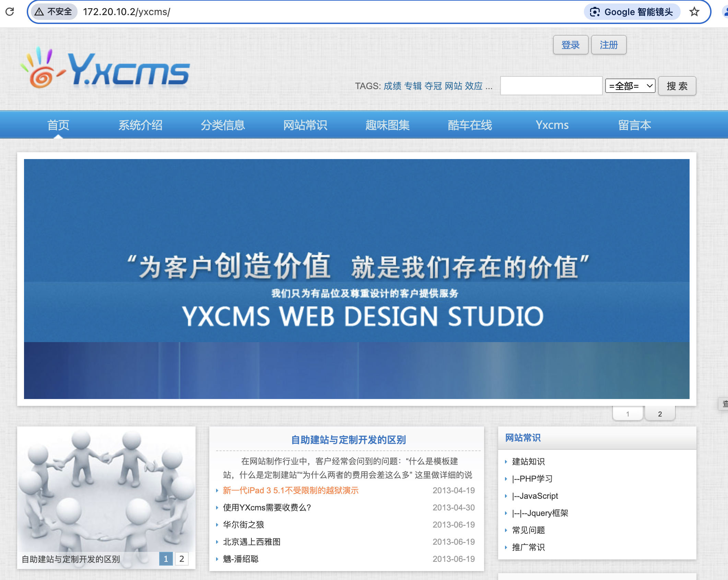Viewport: 728px width, 580px height.
Task: Switch to banner slide 2
Action: [659, 414]
